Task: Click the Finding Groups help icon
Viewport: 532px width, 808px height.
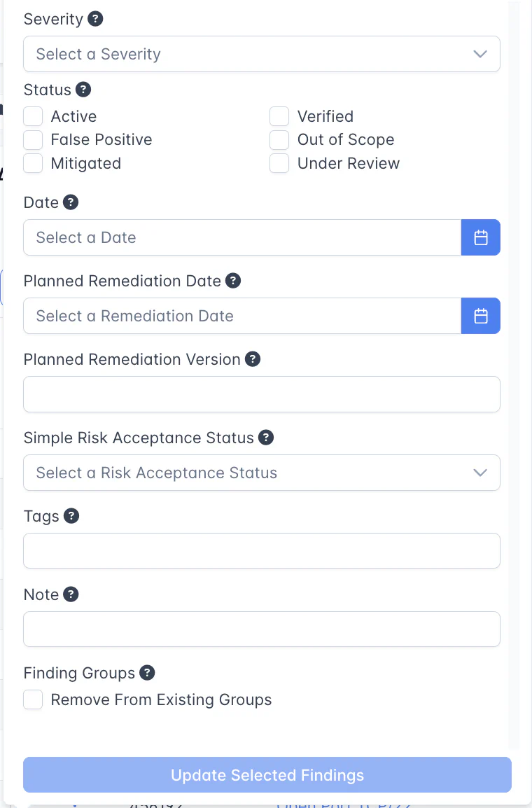Action: coord(147,673)
